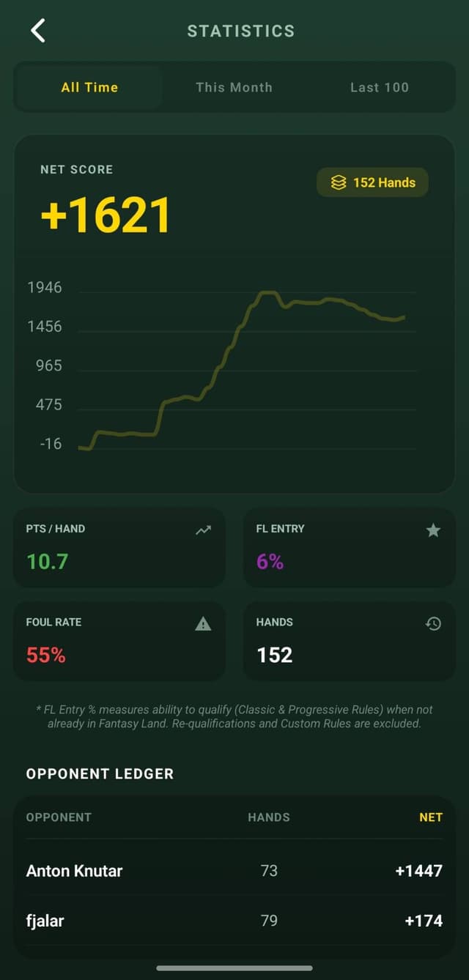Tap the back arrow icon
469x980 pixels.
click(x=37, y=30)
